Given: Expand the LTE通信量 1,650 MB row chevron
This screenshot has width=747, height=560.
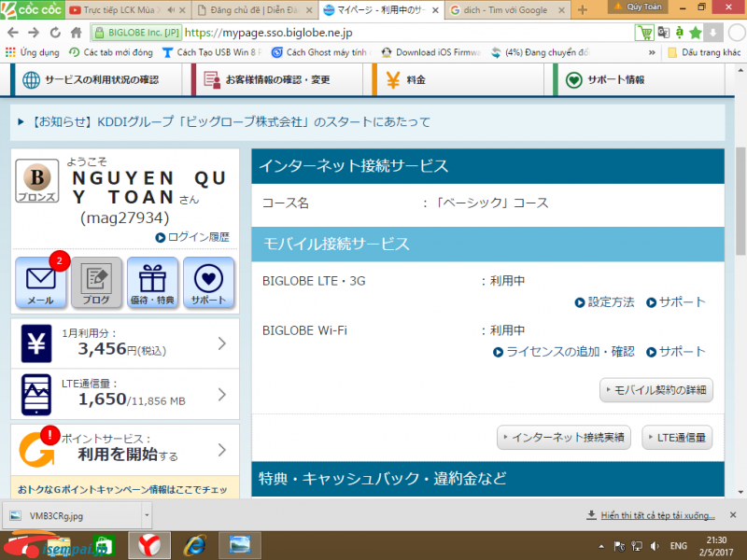Looking at the screenshot, I should pyautogui.click(x=222, y=395).
